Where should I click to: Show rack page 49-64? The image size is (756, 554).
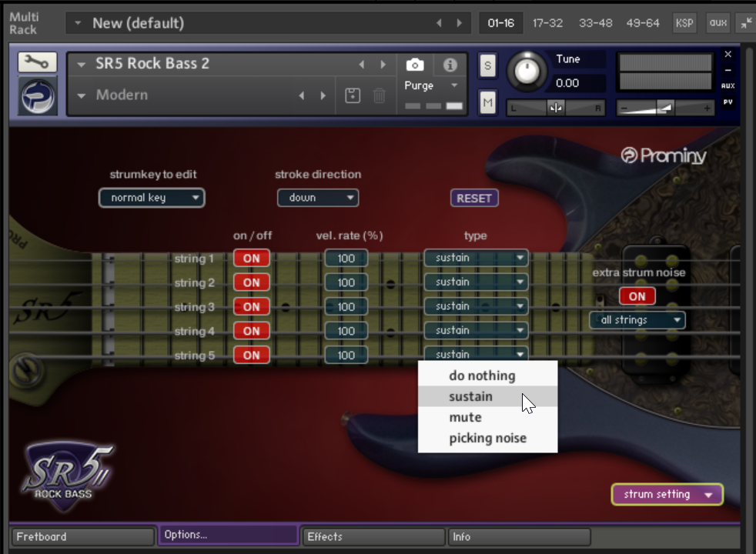pyautogui.click(x=643, y=23)
